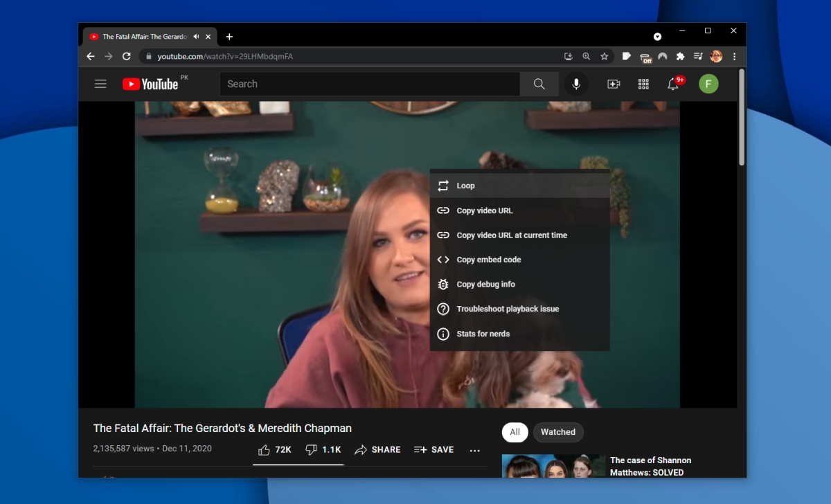Choose Copy embed code

[520, 260]
